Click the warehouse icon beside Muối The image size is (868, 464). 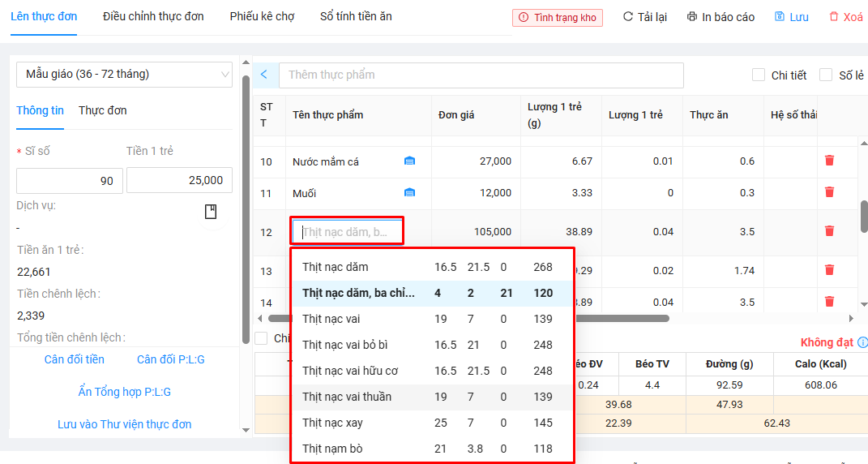click(x=409, y=193)
